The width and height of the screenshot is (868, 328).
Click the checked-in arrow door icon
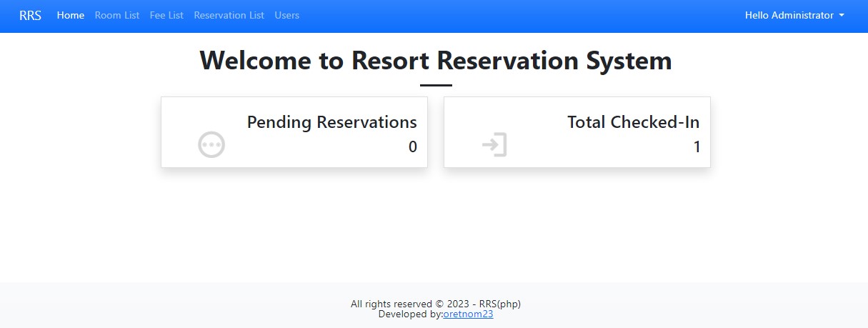[494, 144]
